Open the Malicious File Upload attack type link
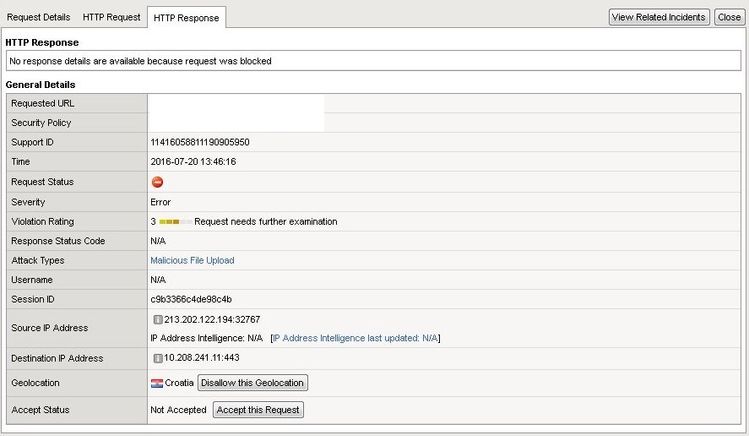This screenshot has height=436, width=749. (192, 260)
